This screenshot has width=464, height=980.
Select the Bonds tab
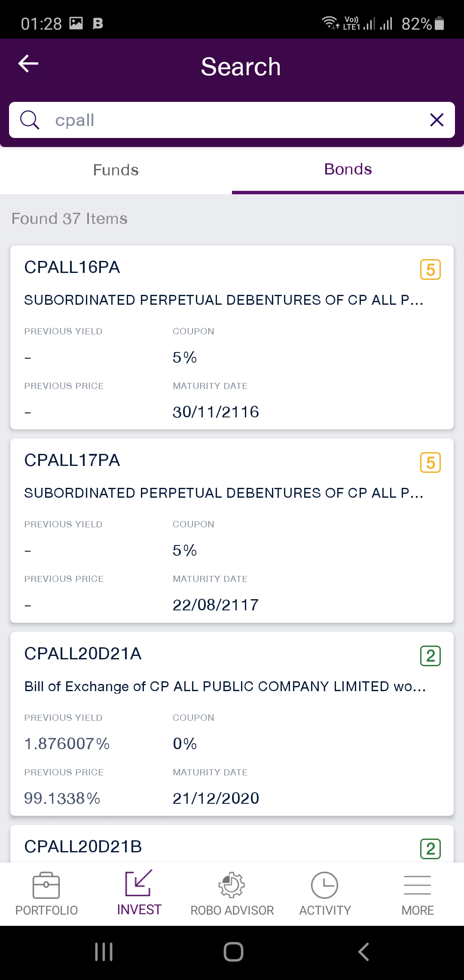point(348,169)
